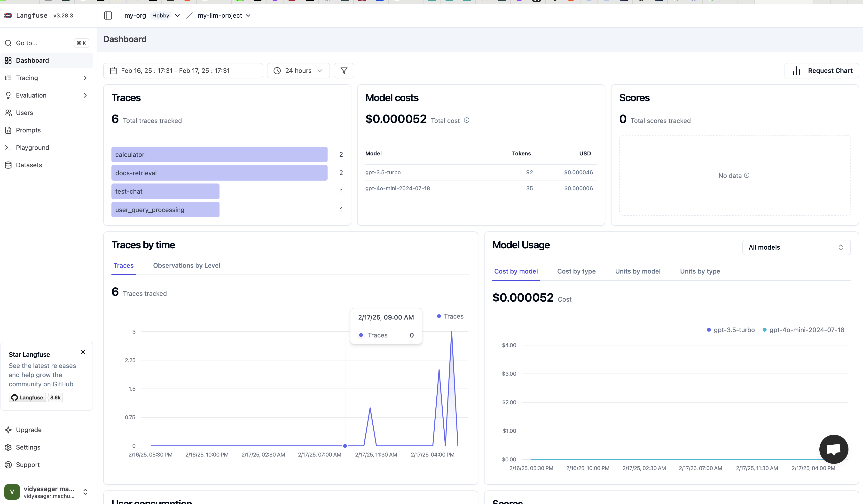Click the Evaluation icon in sidebar
Screen dimensions: 863x504
click(x=8, y=95)
